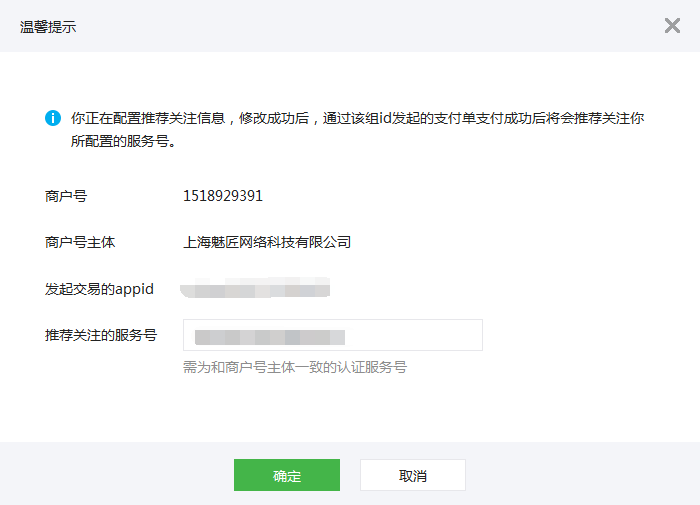700x505 pixels.
Task: Click hint text 需为和商户号主体一致的认证服务号
Action: coord(294,367)
